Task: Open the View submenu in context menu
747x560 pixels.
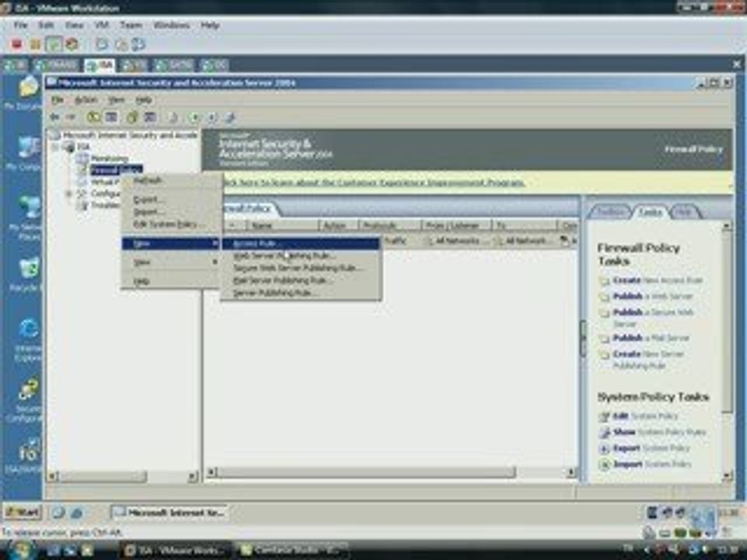Action: click(170, 262)
